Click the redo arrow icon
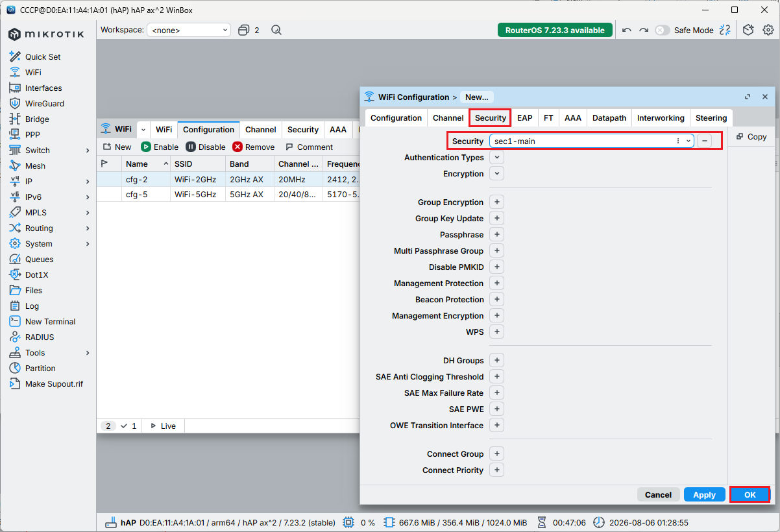 [x=644, y=30]
